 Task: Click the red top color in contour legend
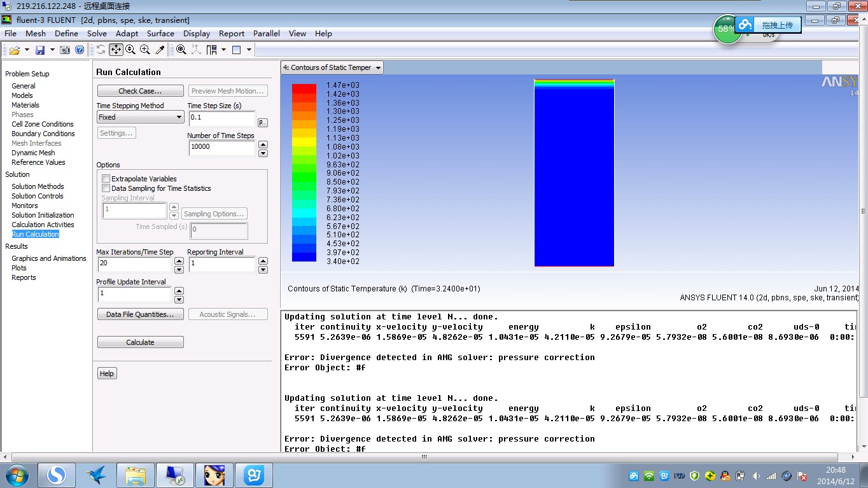click(304, 88)
